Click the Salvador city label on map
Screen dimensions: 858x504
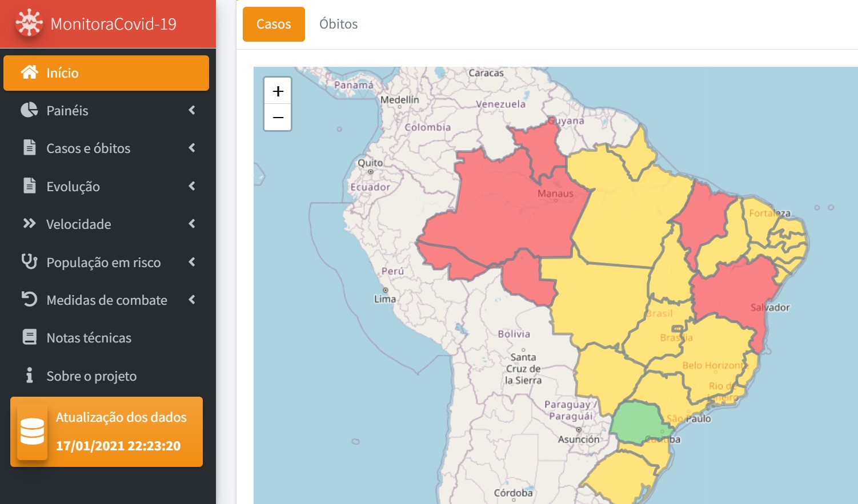pos(770,307)
